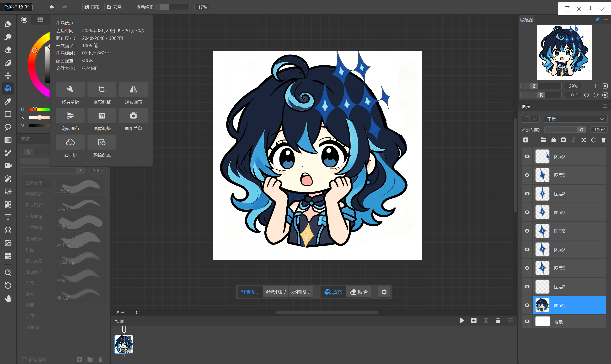Undo the last stroke
The image size is (611, 364).
(52, 7)
